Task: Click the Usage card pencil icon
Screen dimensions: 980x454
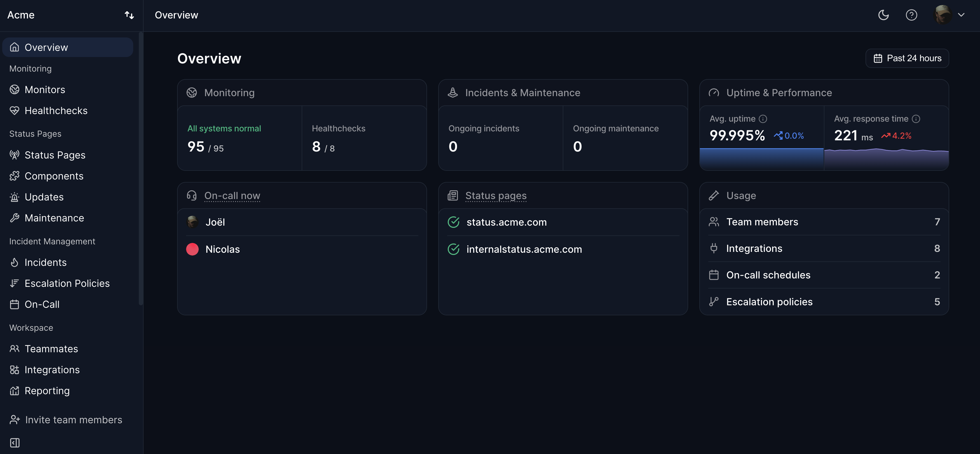Action: point(714,196)
